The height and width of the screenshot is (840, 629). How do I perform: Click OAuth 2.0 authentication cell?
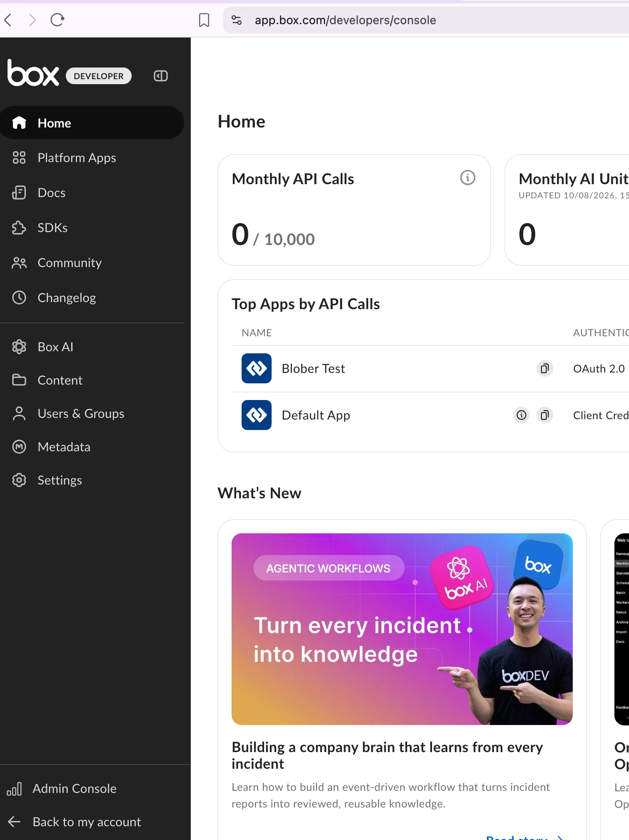click(599, 368)
